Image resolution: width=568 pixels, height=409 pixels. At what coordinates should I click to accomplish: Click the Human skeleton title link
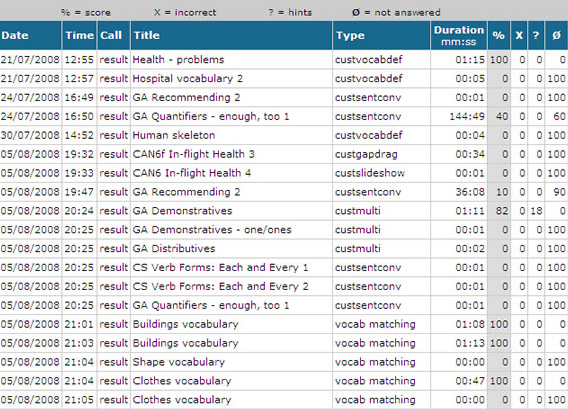click(174, 135)
